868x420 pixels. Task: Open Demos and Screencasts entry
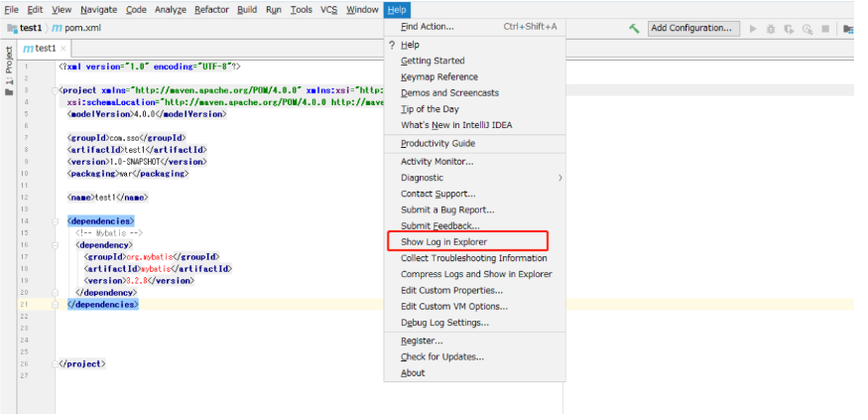pyautogui.click(x=475, y=93)
